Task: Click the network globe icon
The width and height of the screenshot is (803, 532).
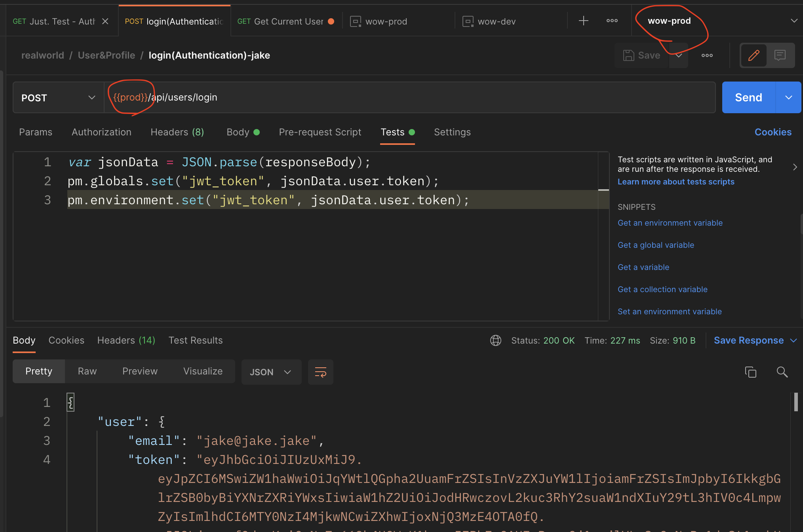Action: point(495,340)
